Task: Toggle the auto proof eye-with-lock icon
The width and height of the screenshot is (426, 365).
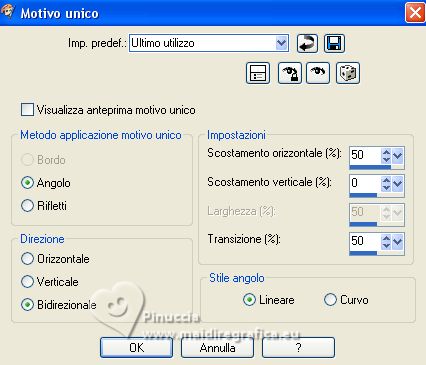Action: click(x=290, y=73)
